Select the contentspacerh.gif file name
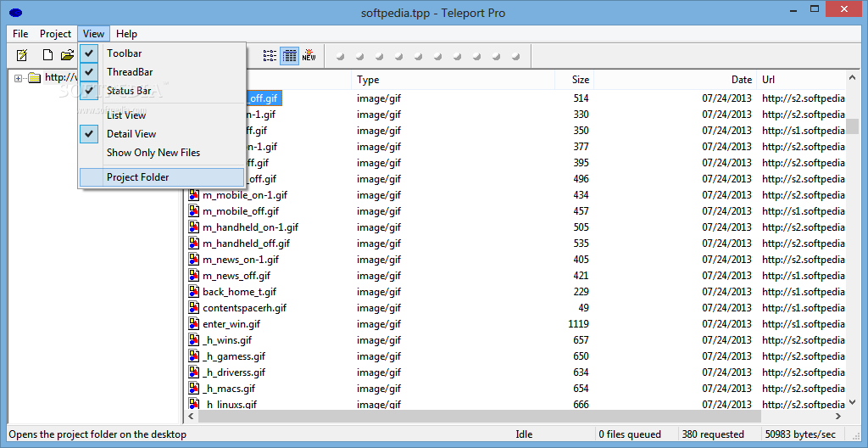The width and height of the screenshot is (868, 448). click(x=244, y=308)
